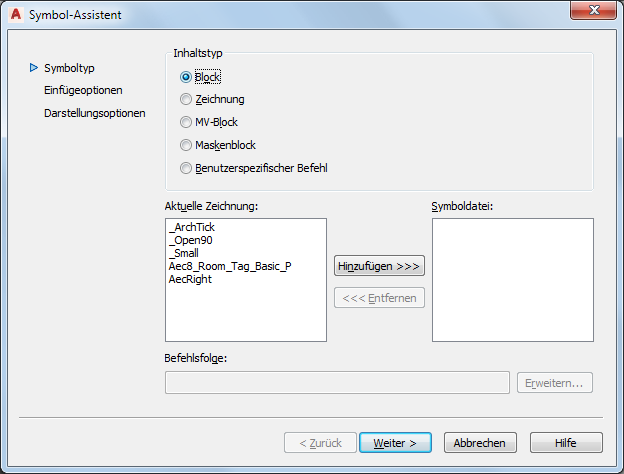Choose the Zeichnung content type
The height and width of the screenshot is (474, 624).
[x=185, y=99]
